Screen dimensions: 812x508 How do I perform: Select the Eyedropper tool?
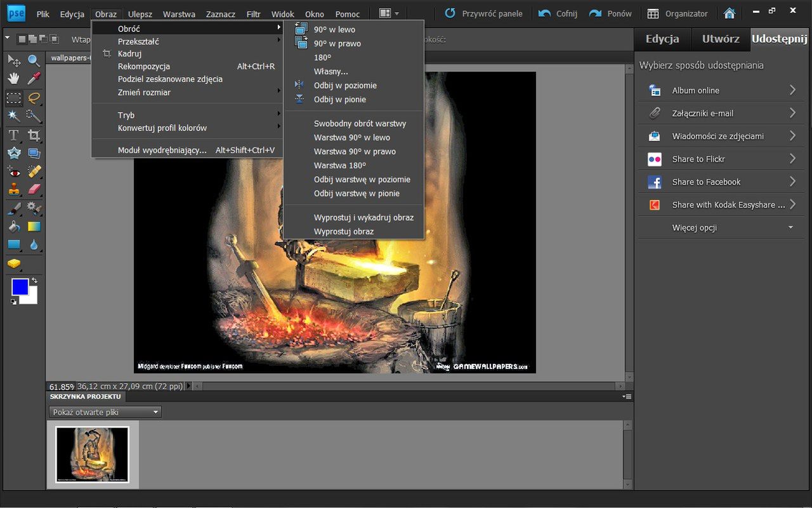coord(34,79)
